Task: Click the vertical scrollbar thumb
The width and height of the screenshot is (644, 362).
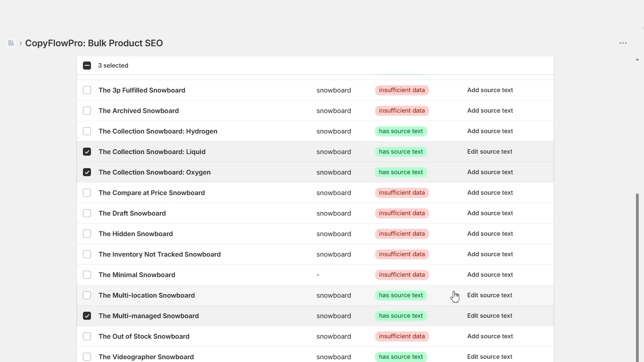Action: pos(637,278)
